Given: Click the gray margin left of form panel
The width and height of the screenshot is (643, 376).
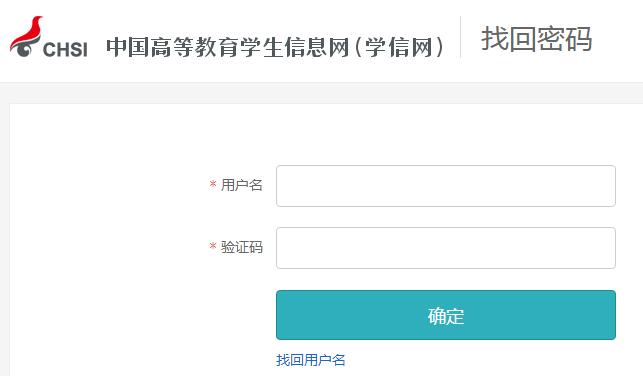Looking at the screenshot, I should (5, 240).
